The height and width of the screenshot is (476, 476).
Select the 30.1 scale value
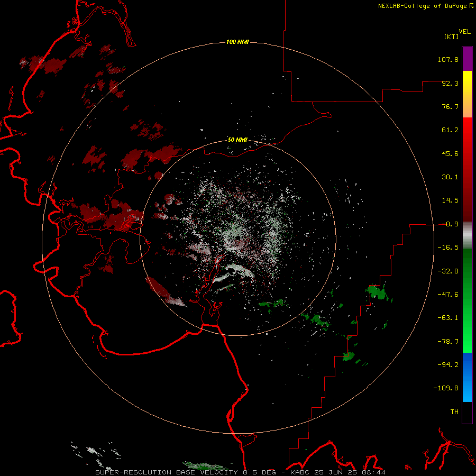coord(450,177)
